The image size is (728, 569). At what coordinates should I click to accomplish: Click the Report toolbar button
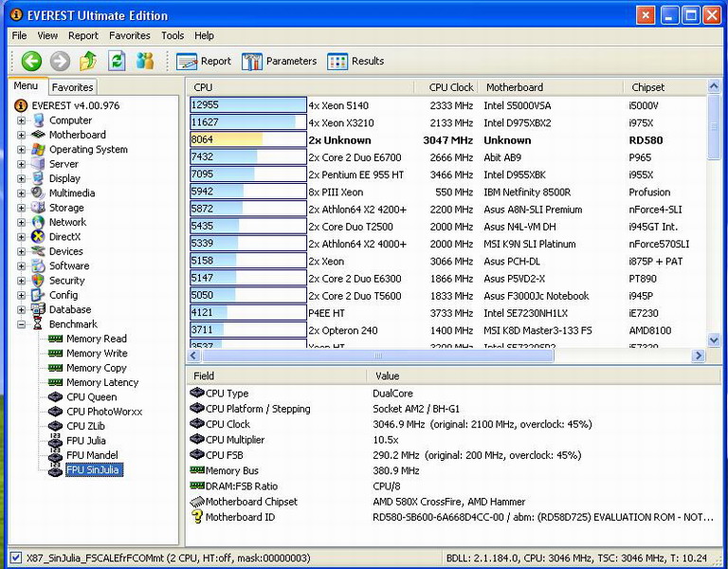[204, 61]
